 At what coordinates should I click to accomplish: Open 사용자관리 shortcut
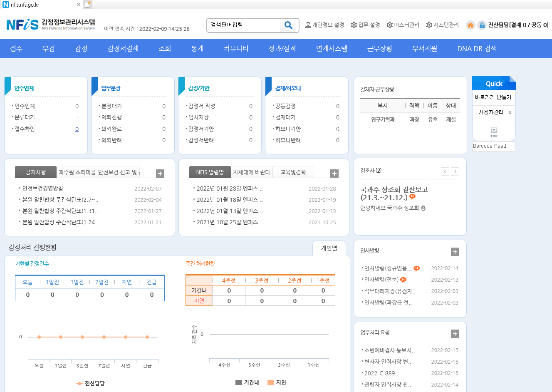(491, 112)
